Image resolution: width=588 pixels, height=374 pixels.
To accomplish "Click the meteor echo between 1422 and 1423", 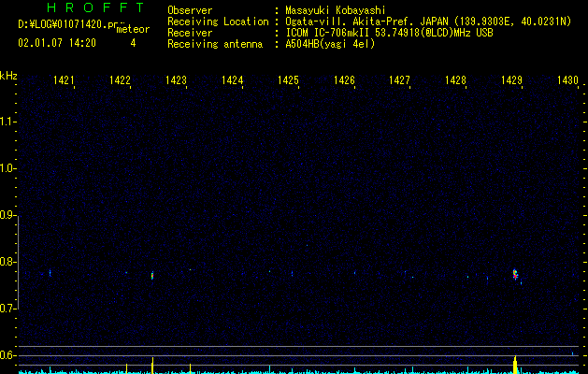I will click(x=152, y=276).
